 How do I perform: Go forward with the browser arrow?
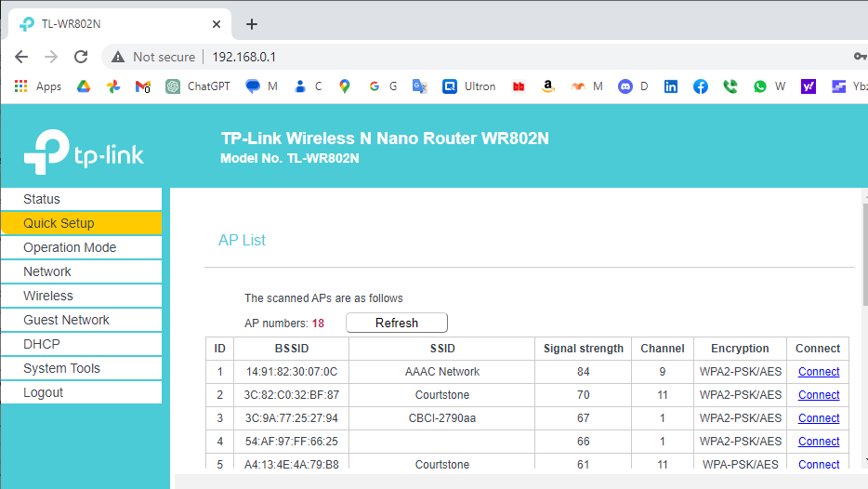(x=51, y=57)
